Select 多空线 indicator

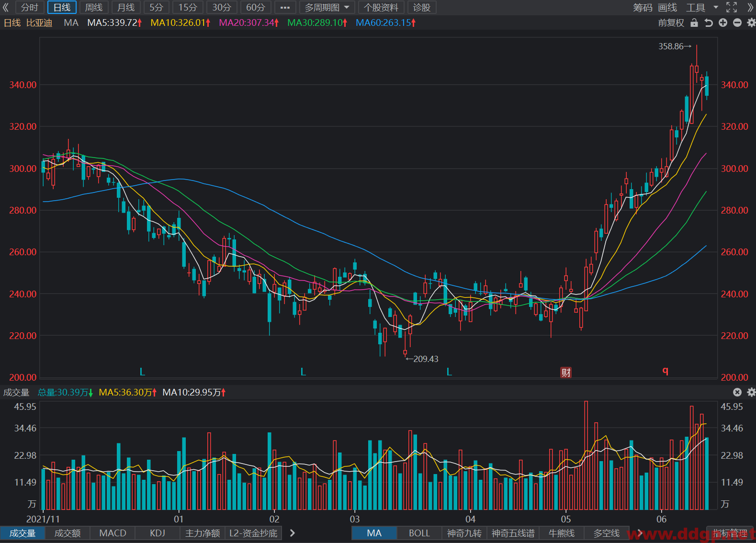pos(607,533)
